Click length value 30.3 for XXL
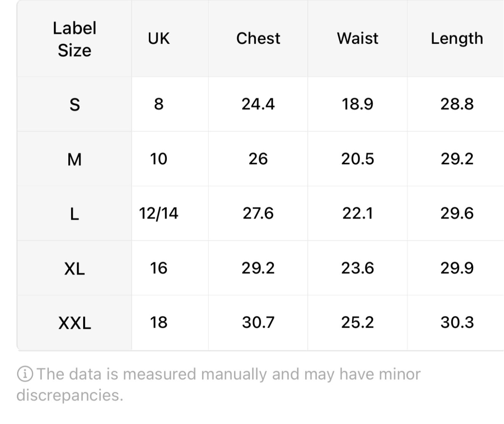The image size is (504, 424). (x=457, y=322)
